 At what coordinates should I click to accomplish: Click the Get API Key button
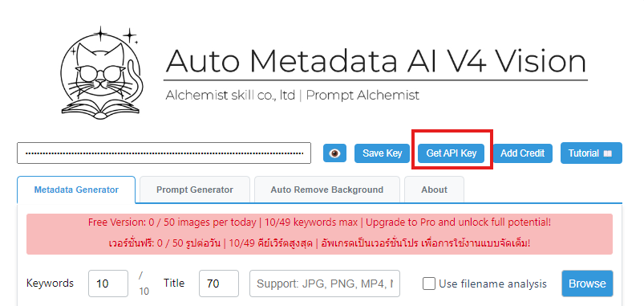(x=451, y=153)
